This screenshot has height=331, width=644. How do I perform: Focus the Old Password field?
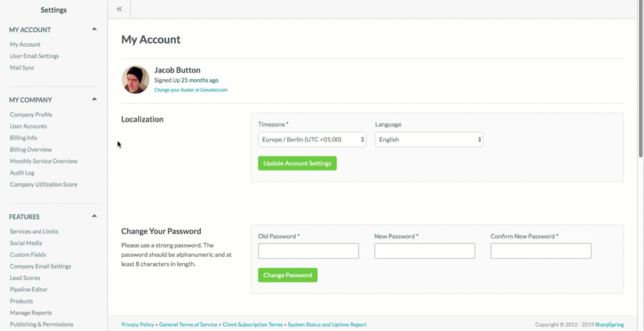(308, 251)
